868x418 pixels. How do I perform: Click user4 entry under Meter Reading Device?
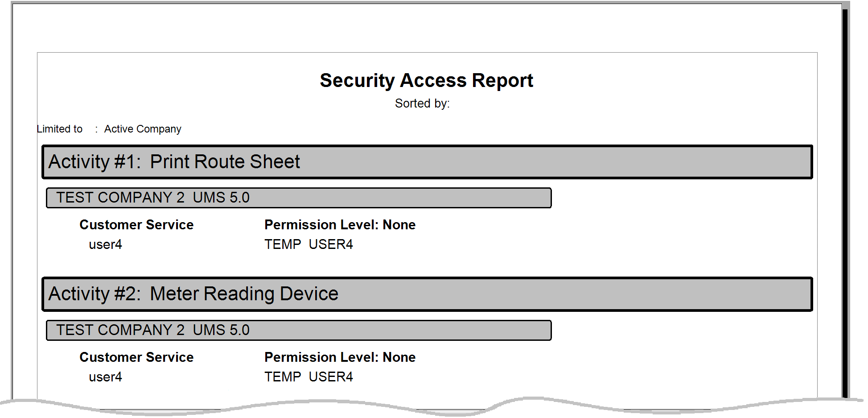click(105, 377)
